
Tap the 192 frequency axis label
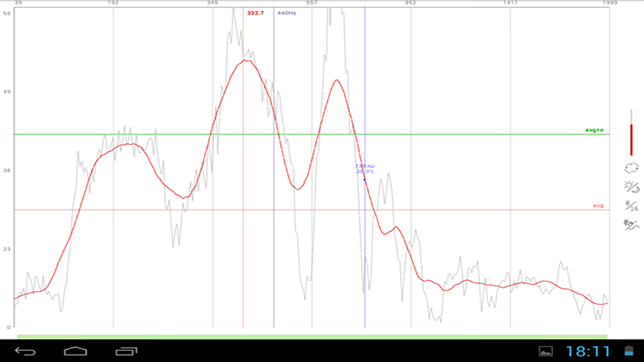tap(114, 4)
